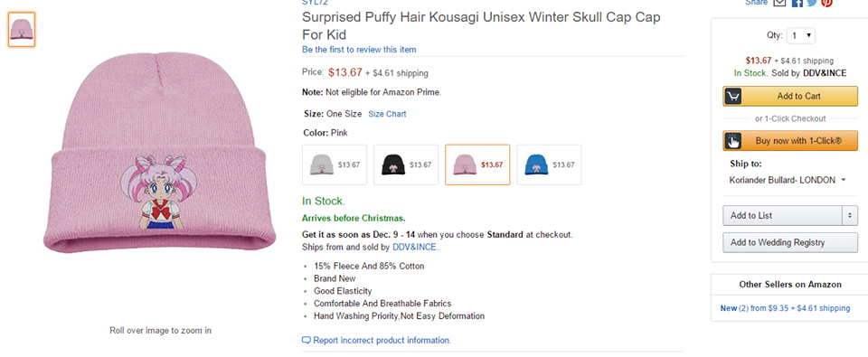Click the speech bubble report icon

tap(307, 340)
